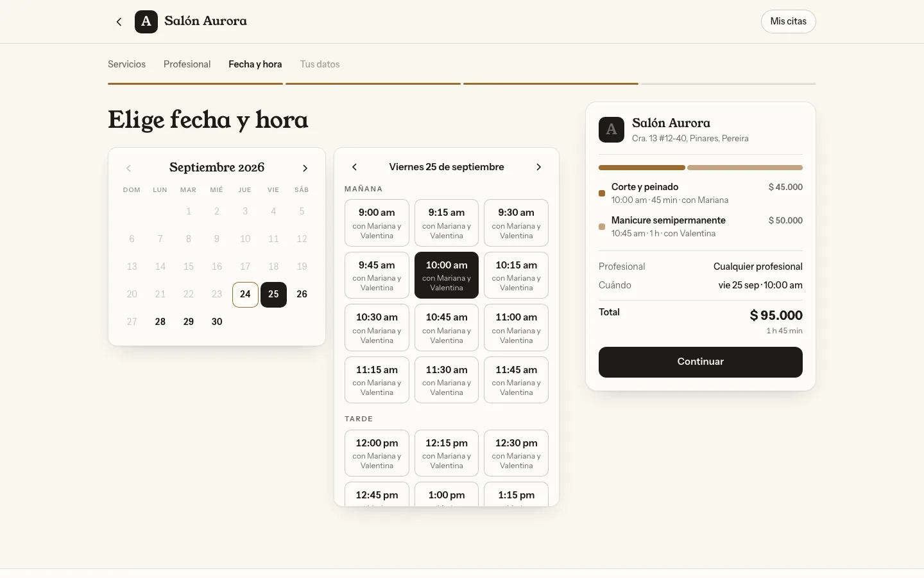Click the Salón Aurora logo in header
924x578 pixels.
(146, 22)
